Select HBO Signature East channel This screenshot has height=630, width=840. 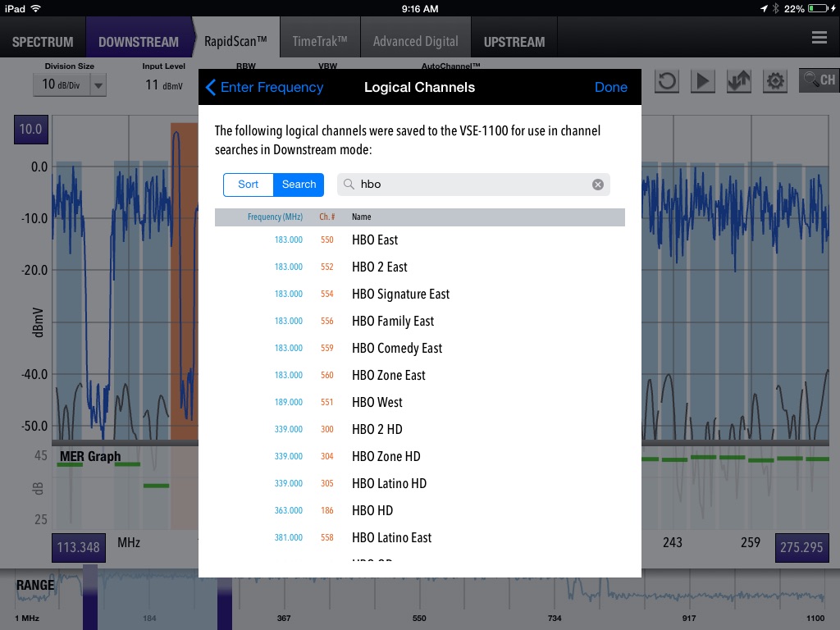point(420,294)
